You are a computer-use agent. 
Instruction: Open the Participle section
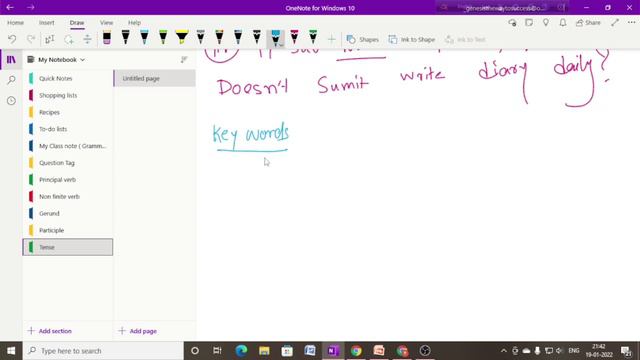click(68, 230)
